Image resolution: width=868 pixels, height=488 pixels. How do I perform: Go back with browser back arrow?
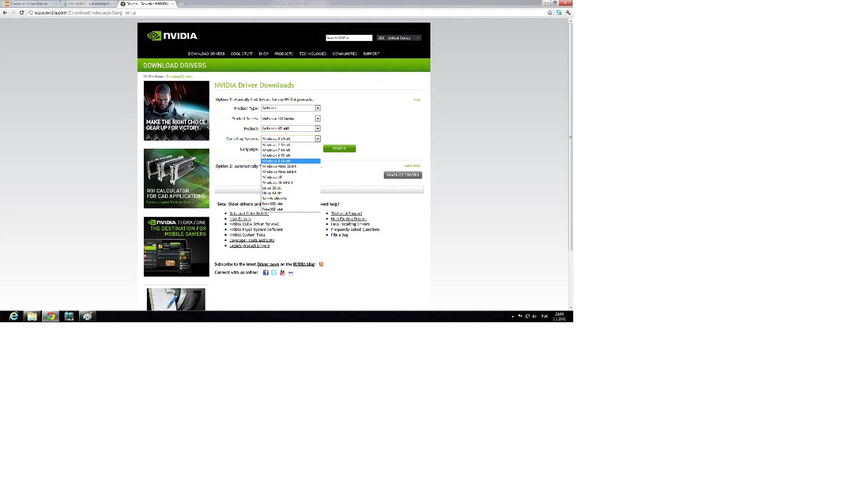coord(5,13)
